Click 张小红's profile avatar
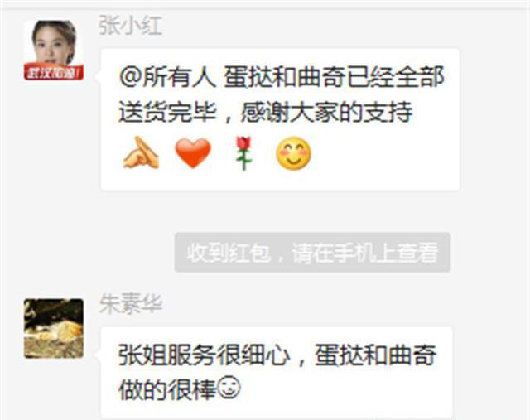530x420 pixels. 54,51
